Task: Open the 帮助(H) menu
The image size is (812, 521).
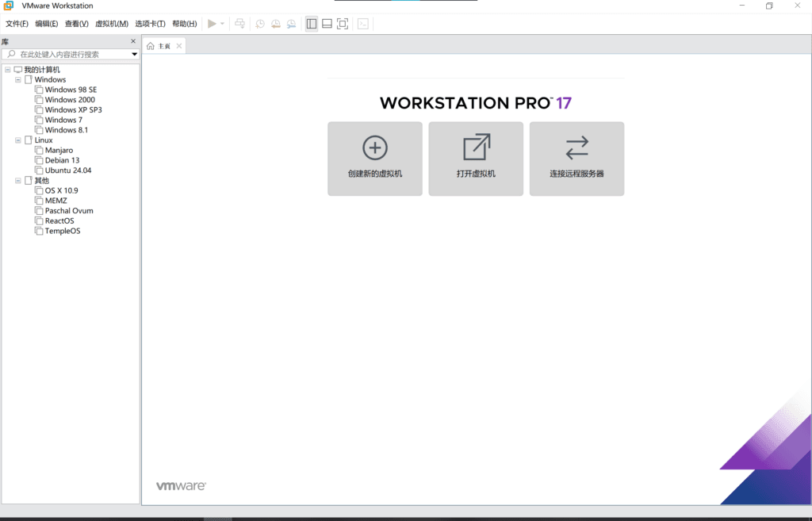Action: (x=184, y=24)
